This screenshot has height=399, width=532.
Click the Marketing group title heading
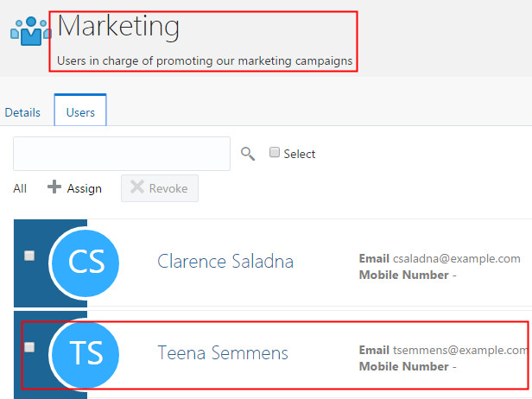pos(118,27)
